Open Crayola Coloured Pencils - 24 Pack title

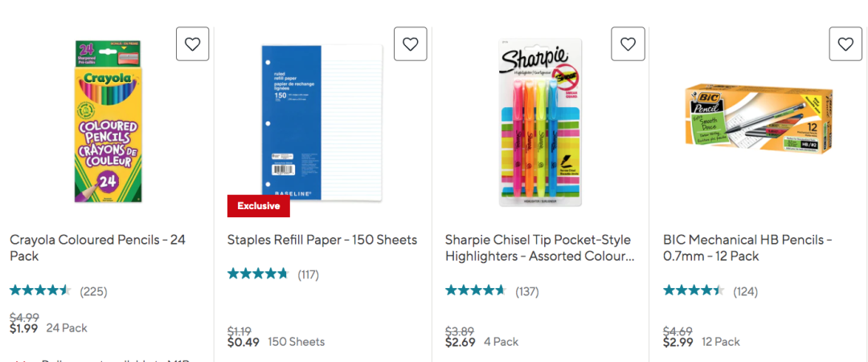97,248
